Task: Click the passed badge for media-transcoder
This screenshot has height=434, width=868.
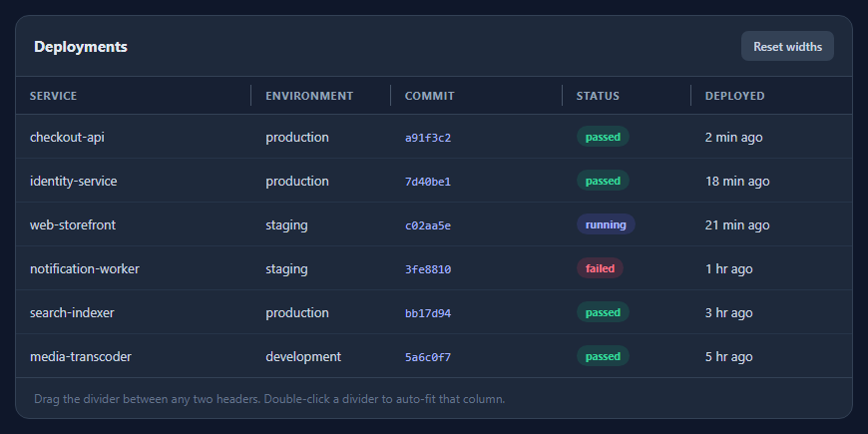Action: (x=603, y=356)
